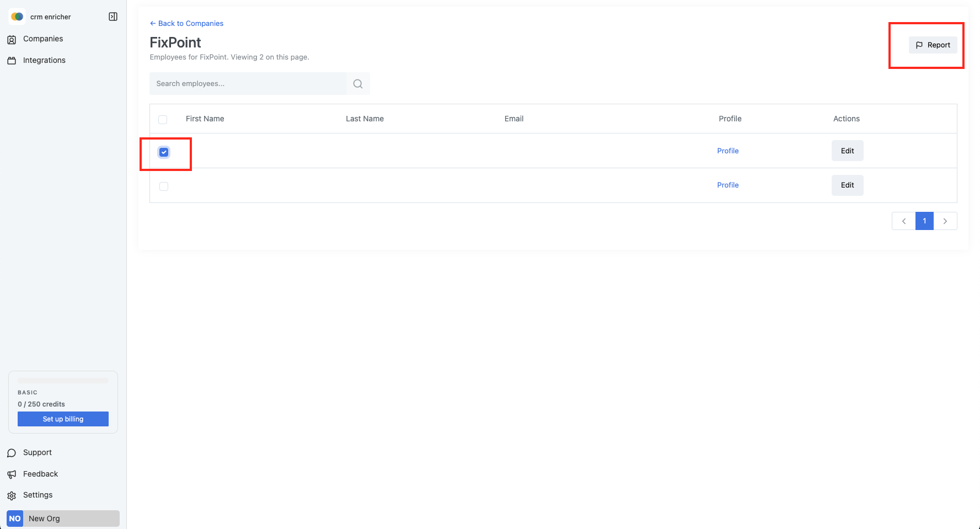980x529 pixels.
Task: Uncheck the first employee row checkbox
Action: (164, 152)
